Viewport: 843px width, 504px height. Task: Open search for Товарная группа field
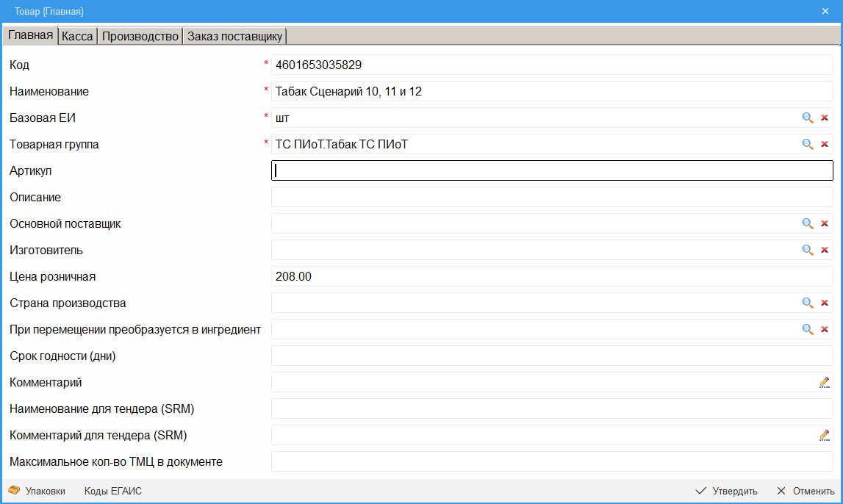807,144
